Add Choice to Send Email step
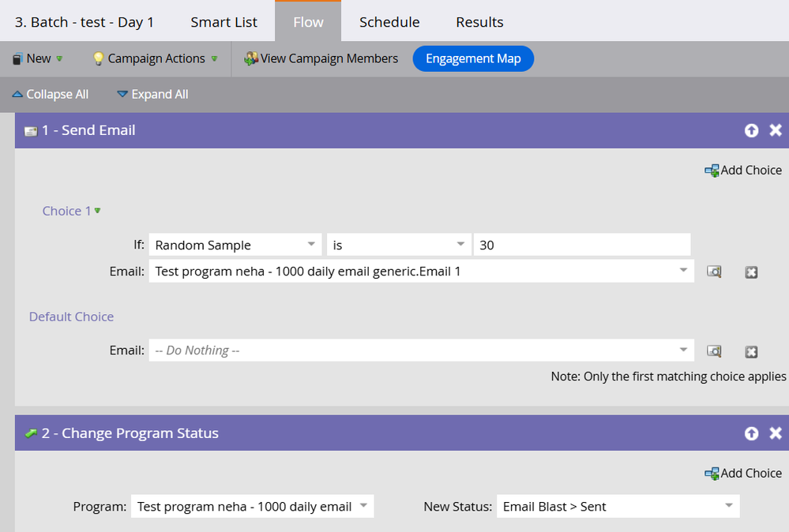 pyautogui.click(x=742, y=170)
